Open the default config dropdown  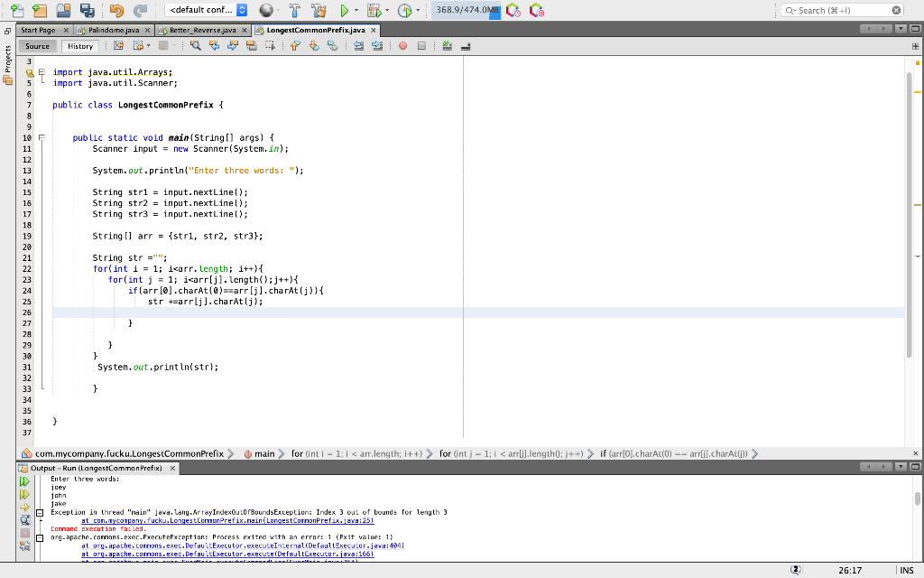207,10
